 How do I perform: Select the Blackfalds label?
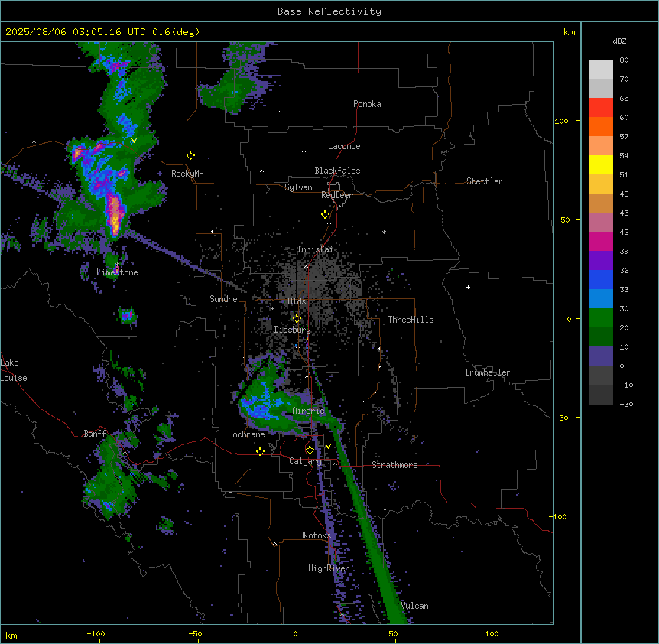click(x=337, y=171)
